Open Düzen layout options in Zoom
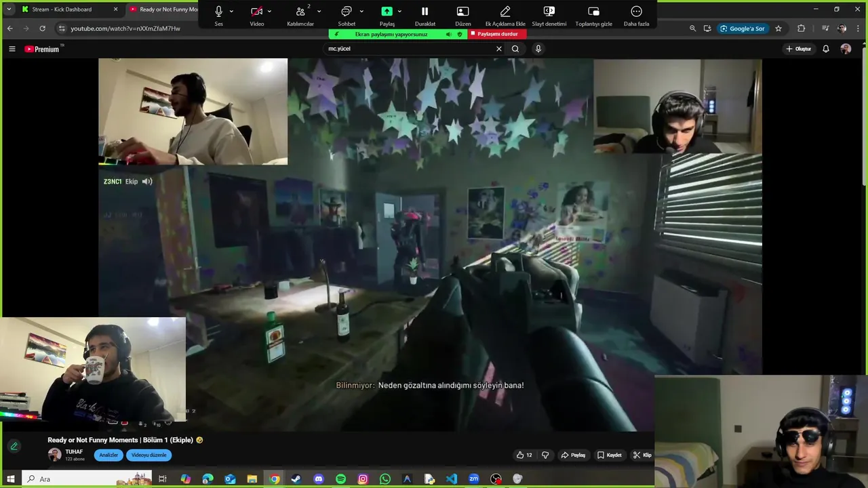The width and height of the screenshot is (868, 488). 462,15
